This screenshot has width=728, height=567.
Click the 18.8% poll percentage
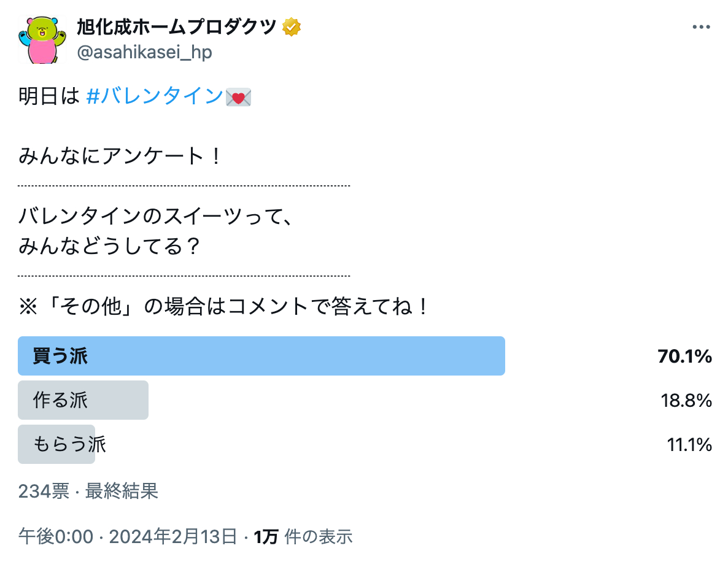(x=686, y=401)
